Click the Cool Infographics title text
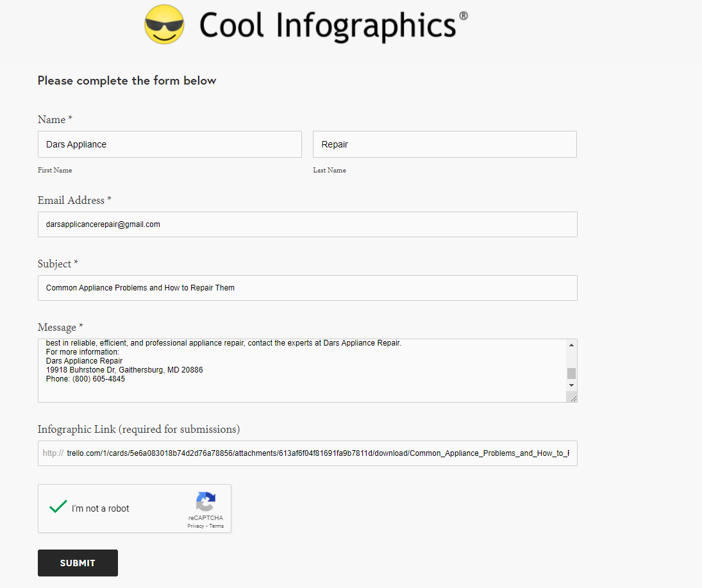 [328, 26]
